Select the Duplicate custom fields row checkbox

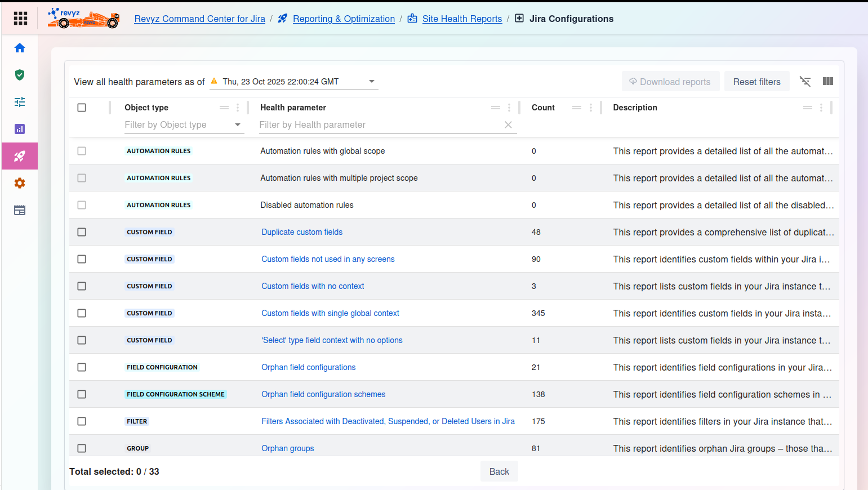click(x=82, y=232)
